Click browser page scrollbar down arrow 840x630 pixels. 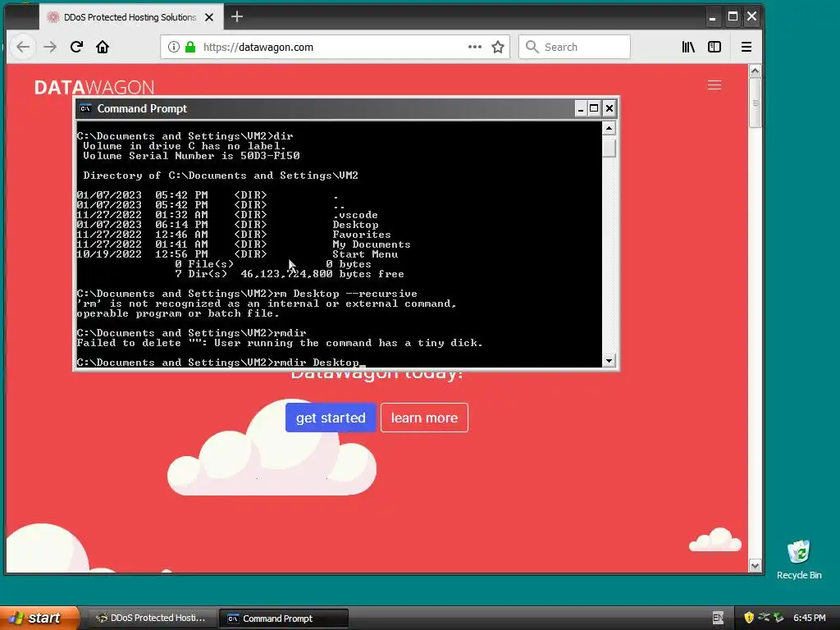point(755,566)
